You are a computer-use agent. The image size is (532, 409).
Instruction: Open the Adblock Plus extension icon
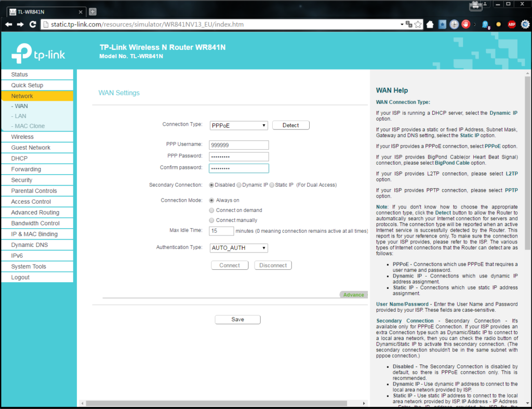tap(512, 24)
